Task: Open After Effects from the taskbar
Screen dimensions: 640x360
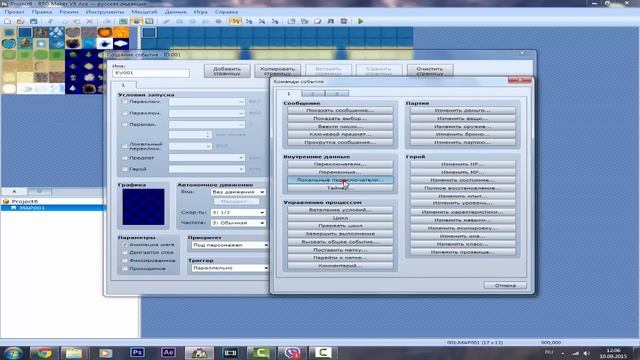Action: [168, 353]
